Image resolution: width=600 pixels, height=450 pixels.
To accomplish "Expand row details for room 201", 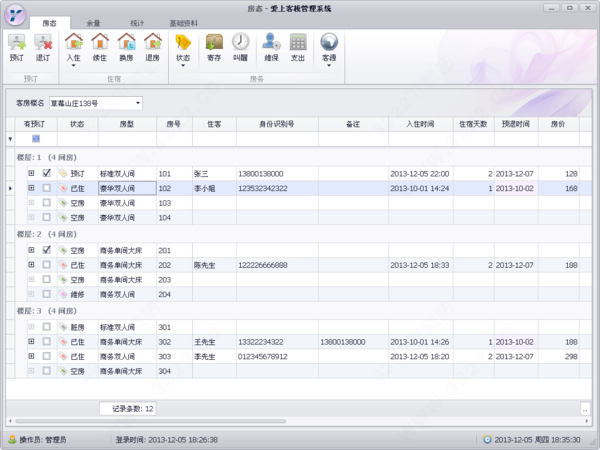I will click(31, 250).
